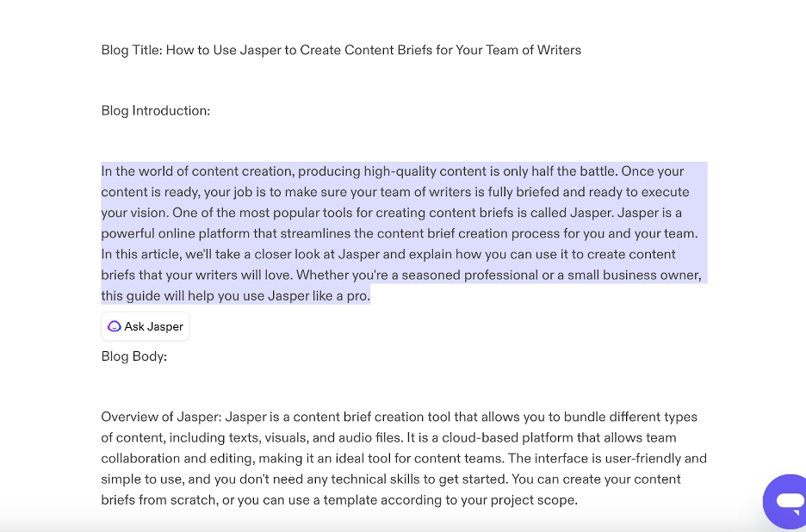Click the Ask Jasper button
This screenshot has height=532, width=806.
(145, 326)
